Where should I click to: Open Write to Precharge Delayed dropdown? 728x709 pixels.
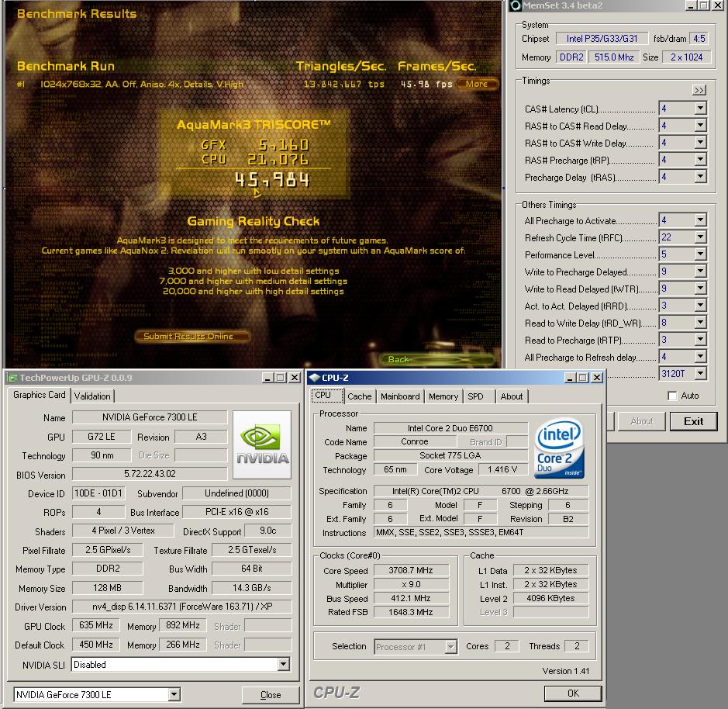(701, 271)
